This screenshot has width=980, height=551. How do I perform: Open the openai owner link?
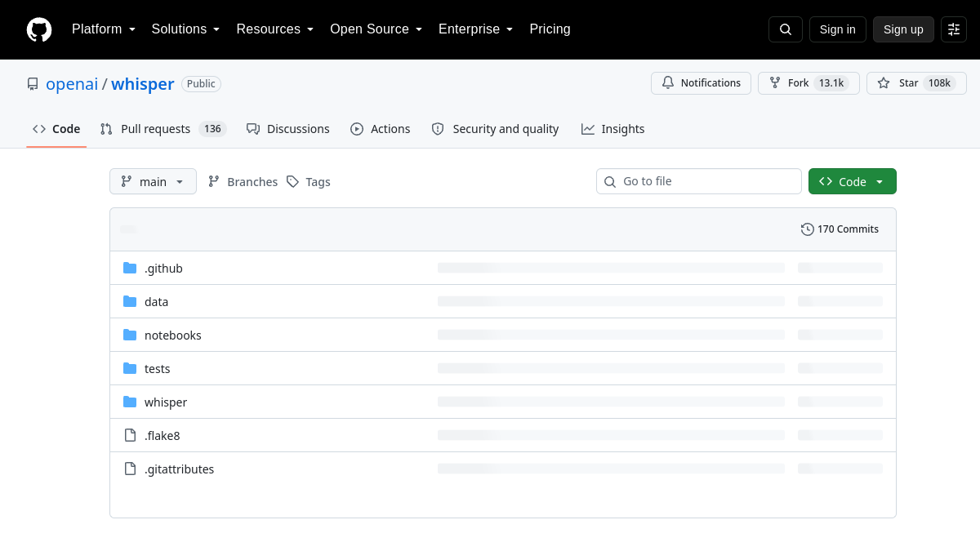[x=72, y=84]
